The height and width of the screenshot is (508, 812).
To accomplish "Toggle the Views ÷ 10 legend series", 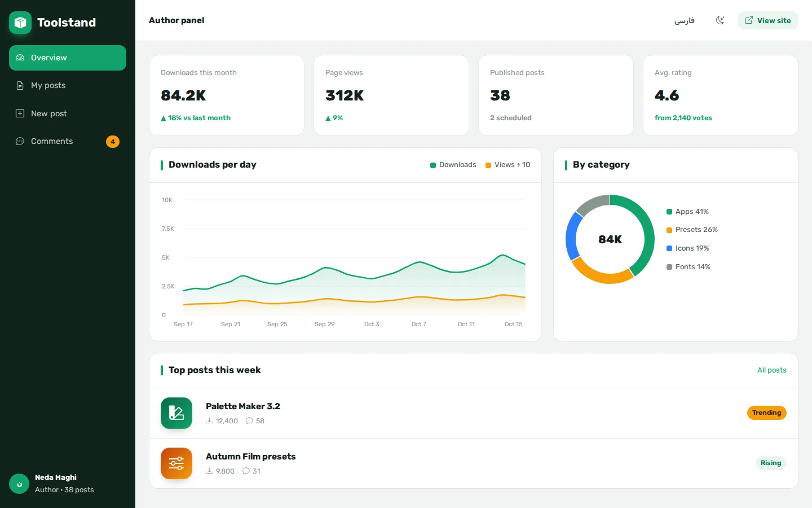I will [508, 165].
